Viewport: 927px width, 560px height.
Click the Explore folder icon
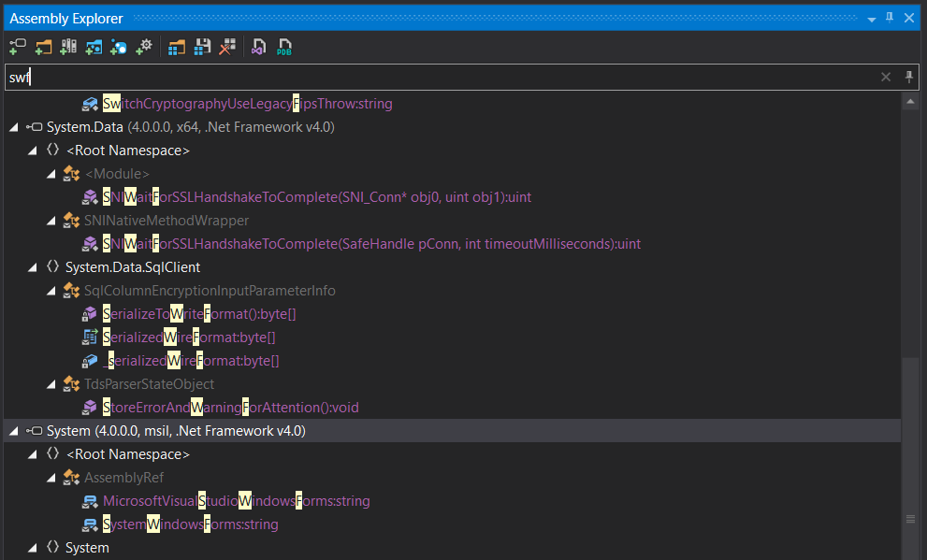coord(43,47)
